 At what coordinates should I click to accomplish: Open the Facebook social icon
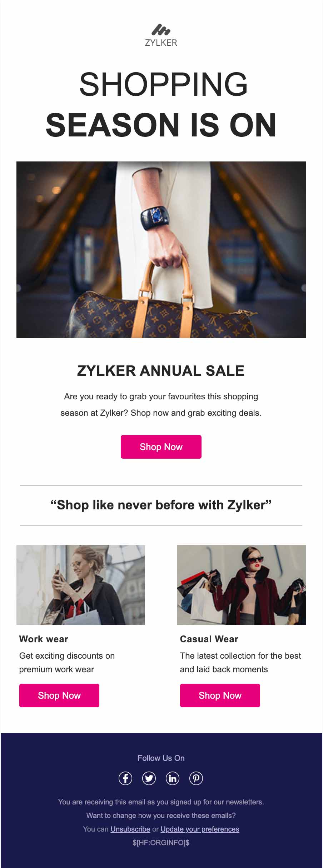click(x=125, y=778)
